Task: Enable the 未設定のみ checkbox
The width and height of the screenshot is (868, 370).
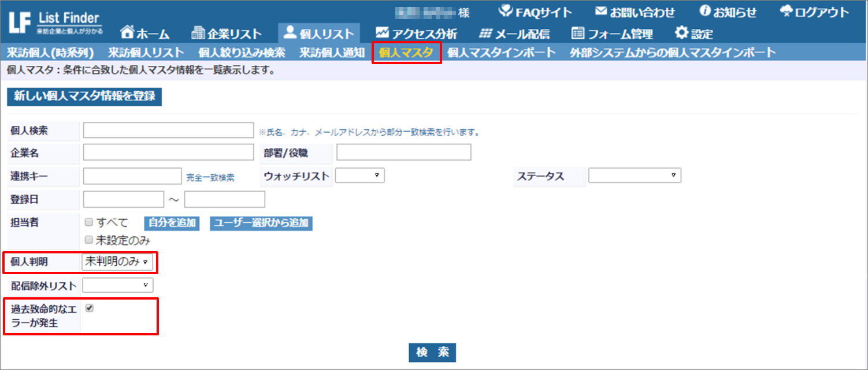Action: 88,240
